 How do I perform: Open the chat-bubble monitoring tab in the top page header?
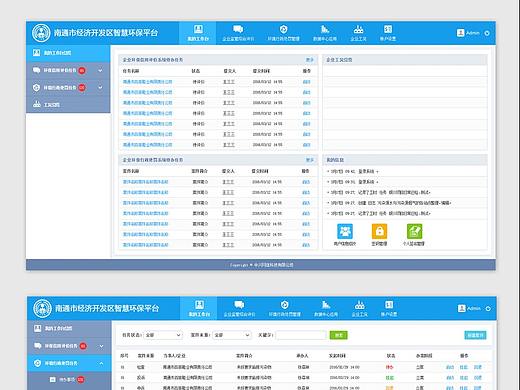238,33
